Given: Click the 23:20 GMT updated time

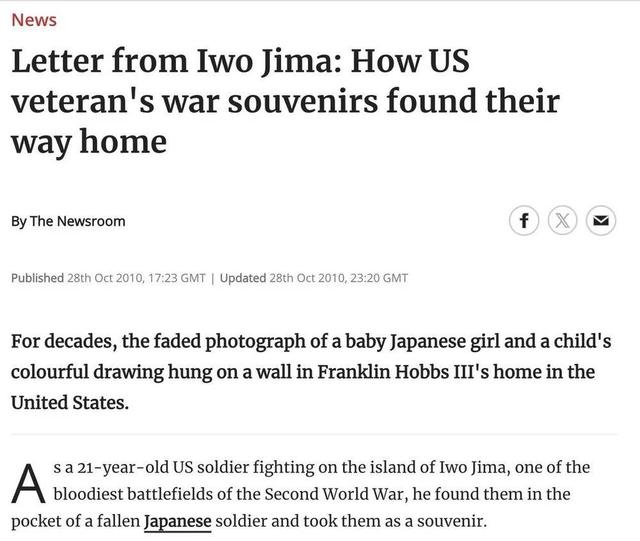Looking at the screenshot, I should (x=379, y=278).
